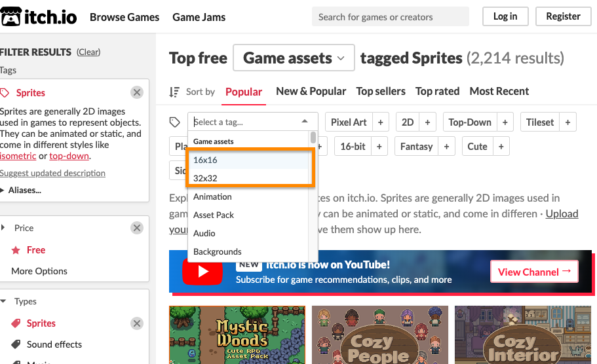Clear the Free price filter
The height and width of the screenshot is (364, 597).
tap(136, 228)
